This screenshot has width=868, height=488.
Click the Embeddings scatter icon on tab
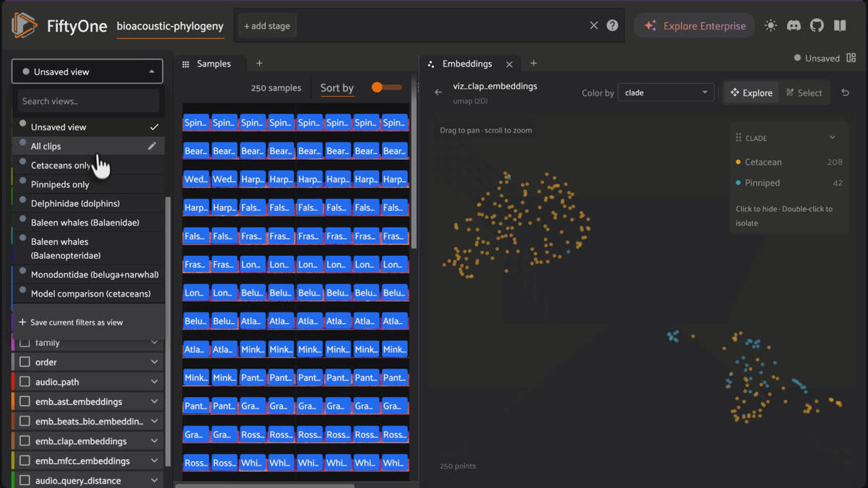[x=431, y=64]
